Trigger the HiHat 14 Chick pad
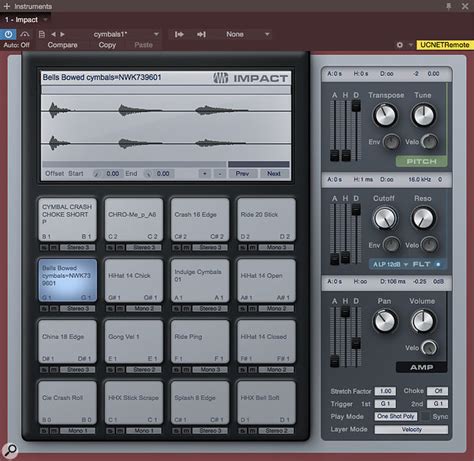Viewport: 474px width, 461px height. pos(134,281)
